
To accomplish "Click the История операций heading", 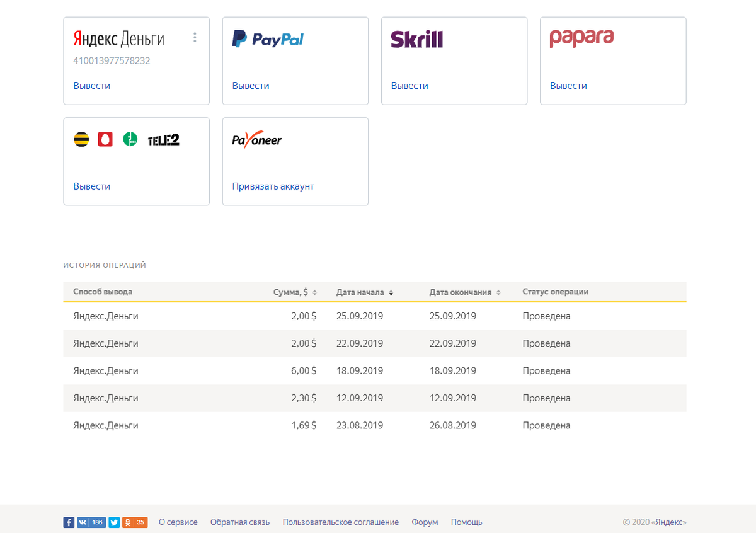I will click(105, 265).
